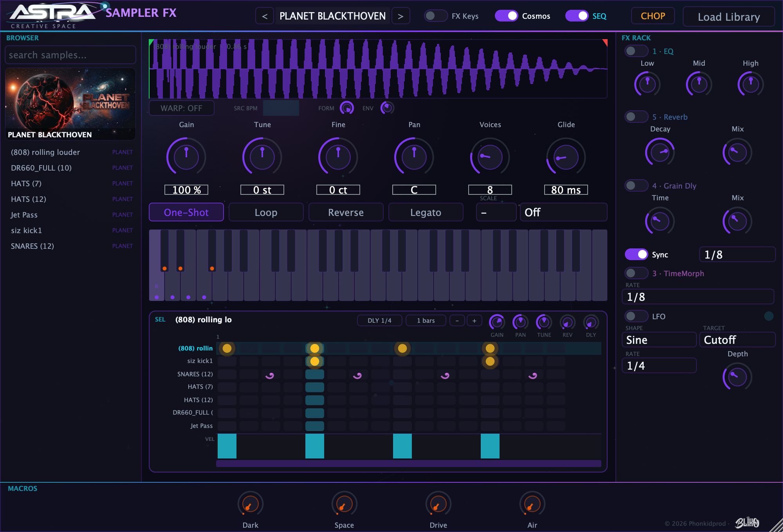Click the sequencer GAIN knob
The width and height of the screenshot is (783, 532).
pos(497,322)
